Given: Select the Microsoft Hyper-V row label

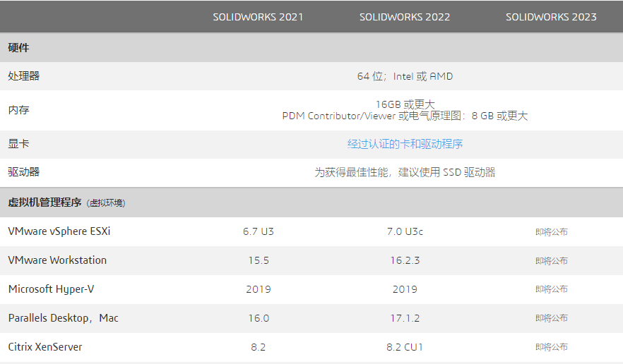Looking at the screenshot, I should [x=52, y=289].
